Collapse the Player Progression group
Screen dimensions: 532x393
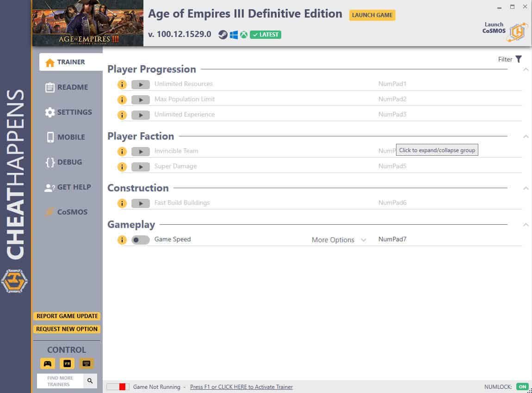click(x=526, y=69)
